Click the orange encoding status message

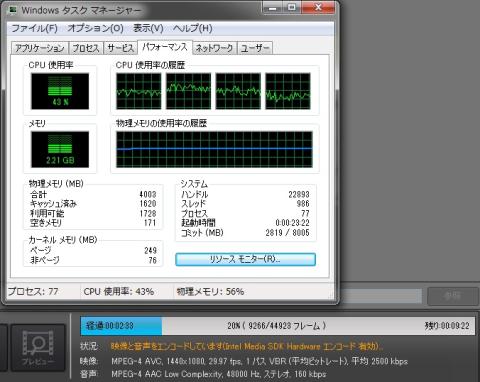pyautogui.click(x=247, y=346)
